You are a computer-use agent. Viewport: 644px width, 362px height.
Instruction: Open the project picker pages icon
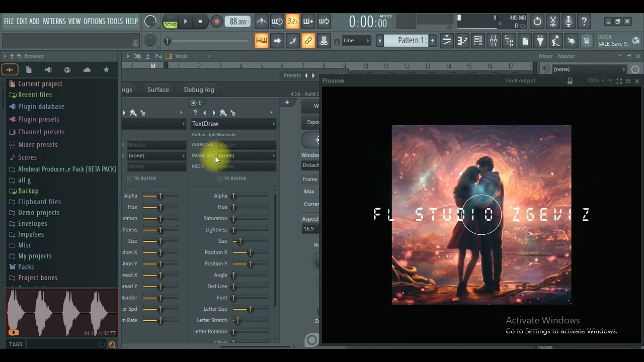(x=525, y=41)
